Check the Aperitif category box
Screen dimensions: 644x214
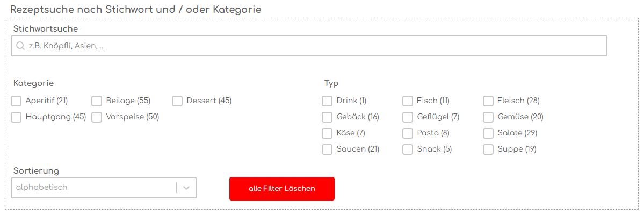(x=17, y=101)
